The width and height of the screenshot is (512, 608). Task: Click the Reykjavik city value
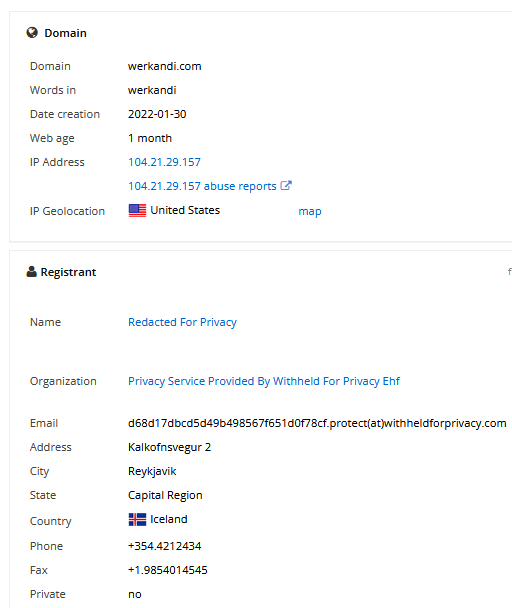click(152, 471)
